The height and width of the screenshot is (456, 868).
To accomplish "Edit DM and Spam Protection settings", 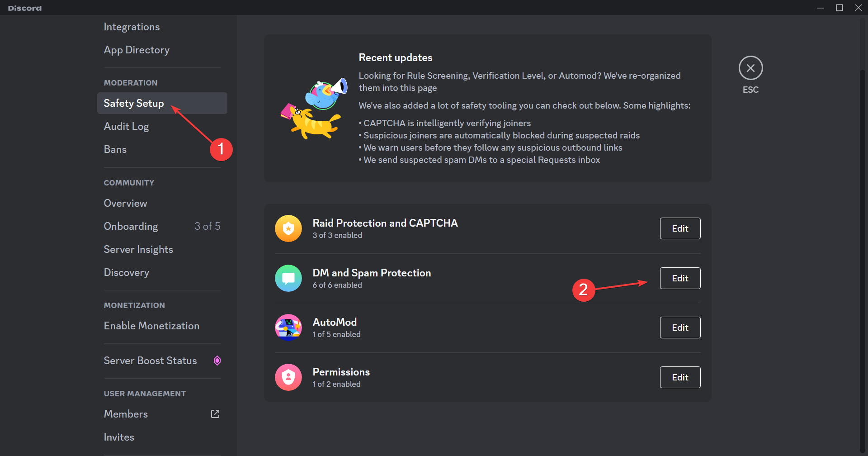I will click(680, 278).
